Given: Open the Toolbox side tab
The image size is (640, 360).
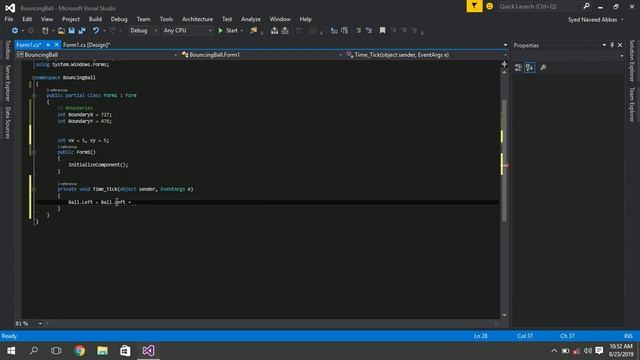Looking at the screenshot, I should (7, 50).
